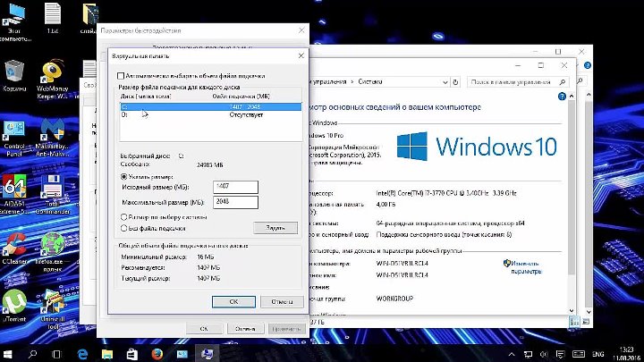Close the Virtual Memory dialog

(x=301, y=55)
